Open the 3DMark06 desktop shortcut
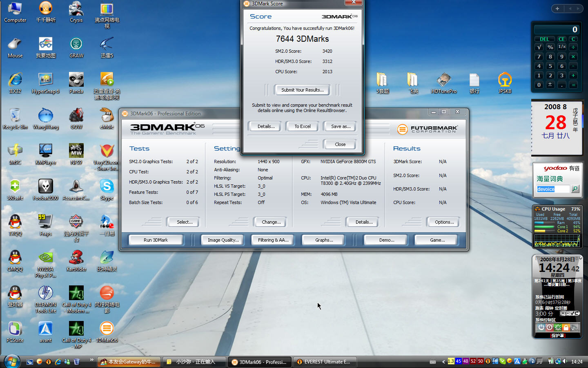The height and width of the screenshot is (368, 588). click(x=107, y=332)
